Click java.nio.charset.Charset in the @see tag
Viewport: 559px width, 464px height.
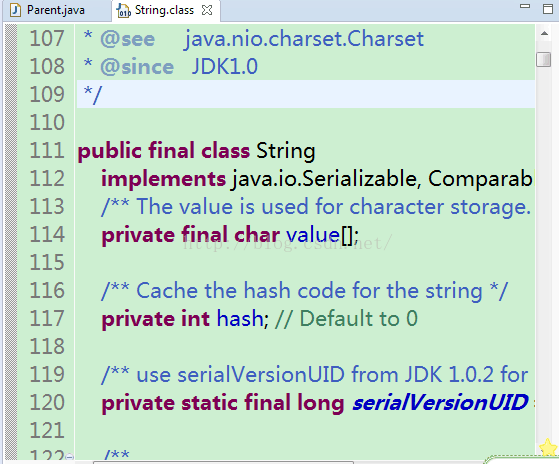[x=304, y=38]
